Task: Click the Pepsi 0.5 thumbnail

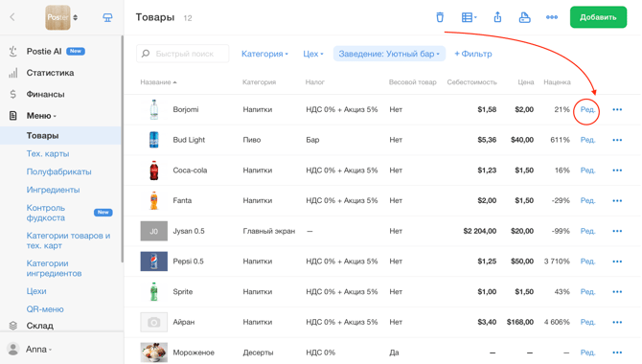Action: point(154,262)
